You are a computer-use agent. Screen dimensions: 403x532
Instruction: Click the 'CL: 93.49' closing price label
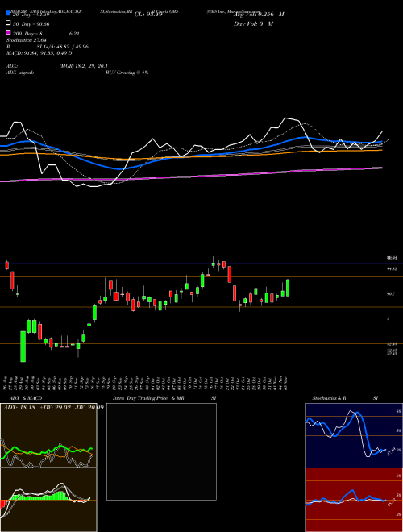[x=148, y=15]
